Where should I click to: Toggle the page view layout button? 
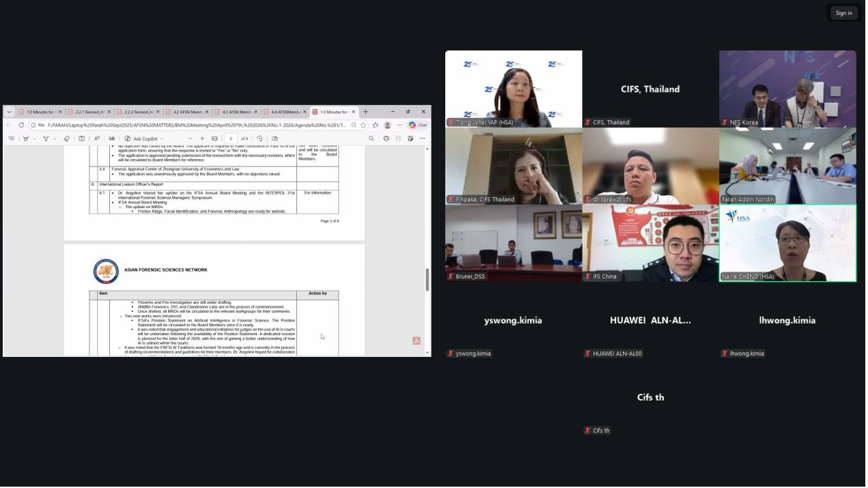coord(275,139)
